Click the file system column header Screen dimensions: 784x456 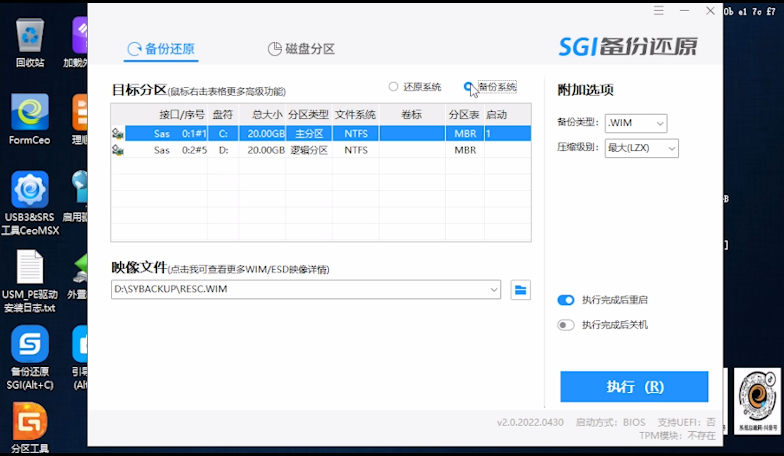(x=356, y=114)
